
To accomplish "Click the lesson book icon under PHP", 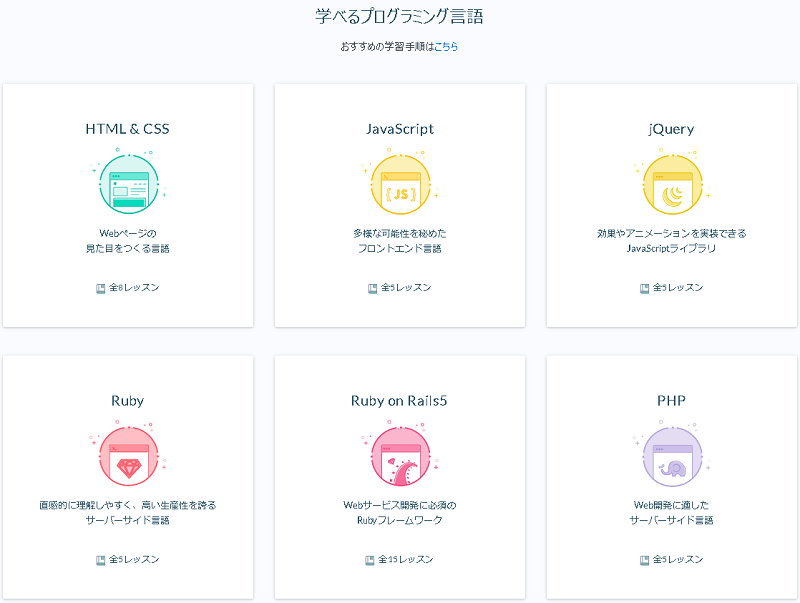I will 644,560.
